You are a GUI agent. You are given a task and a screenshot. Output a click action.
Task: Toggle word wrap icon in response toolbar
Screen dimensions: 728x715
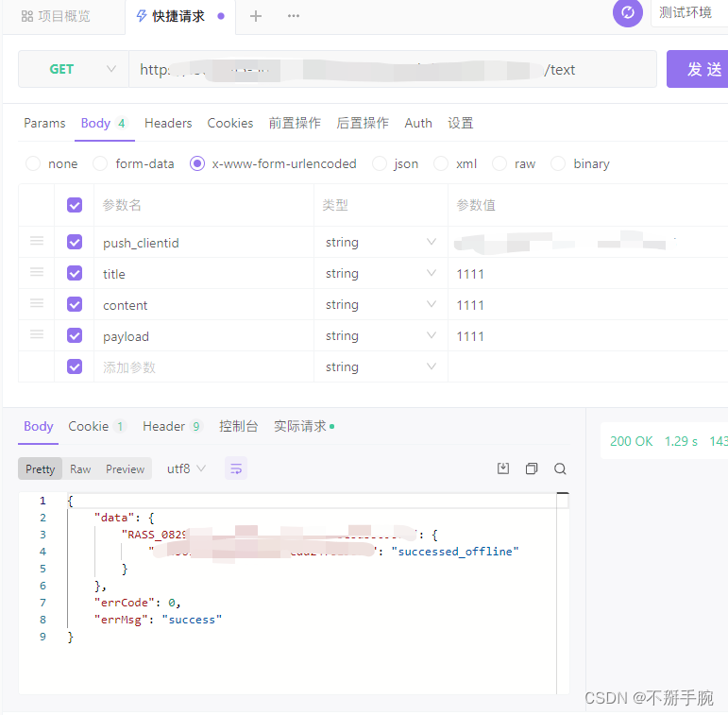(x=236, y=468)
